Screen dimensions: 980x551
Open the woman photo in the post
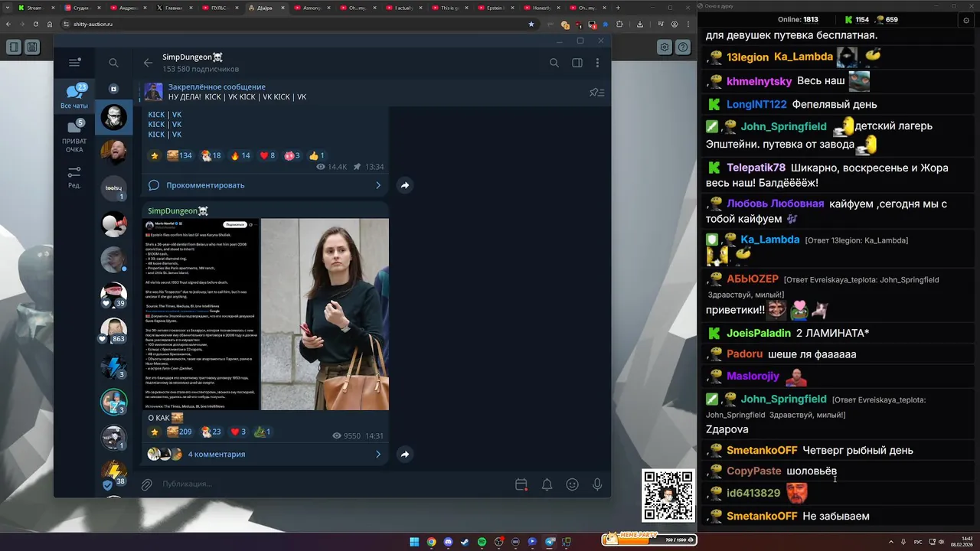325,314
